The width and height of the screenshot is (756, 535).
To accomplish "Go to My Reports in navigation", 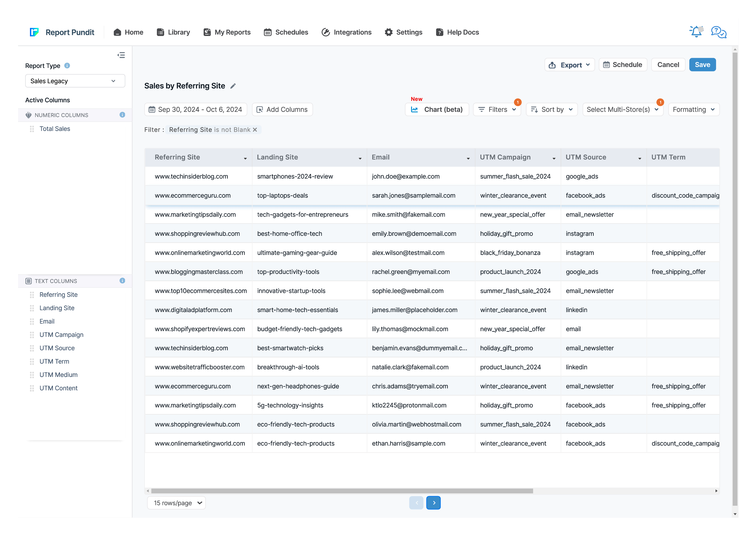I will click(227, 32).
